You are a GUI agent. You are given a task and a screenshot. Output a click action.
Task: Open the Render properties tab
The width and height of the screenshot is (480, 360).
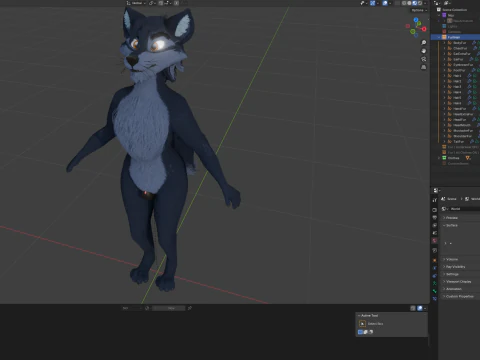pos(434,210)
